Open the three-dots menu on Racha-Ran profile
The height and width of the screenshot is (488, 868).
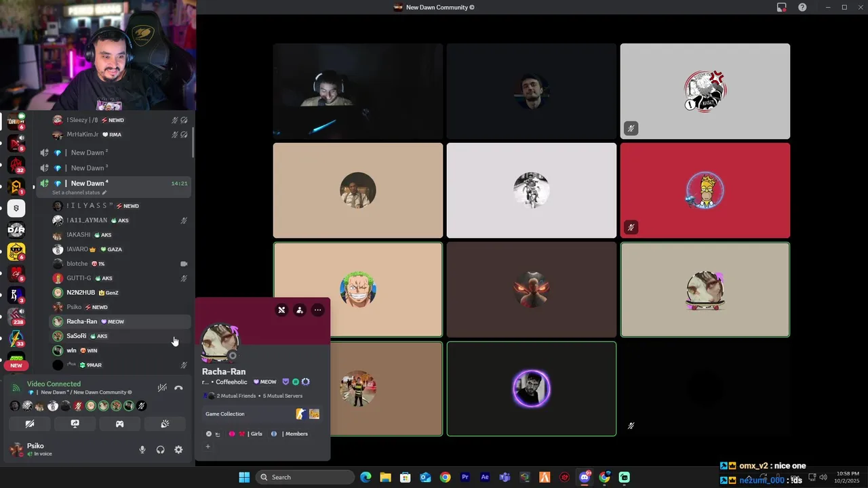point(317,310)
